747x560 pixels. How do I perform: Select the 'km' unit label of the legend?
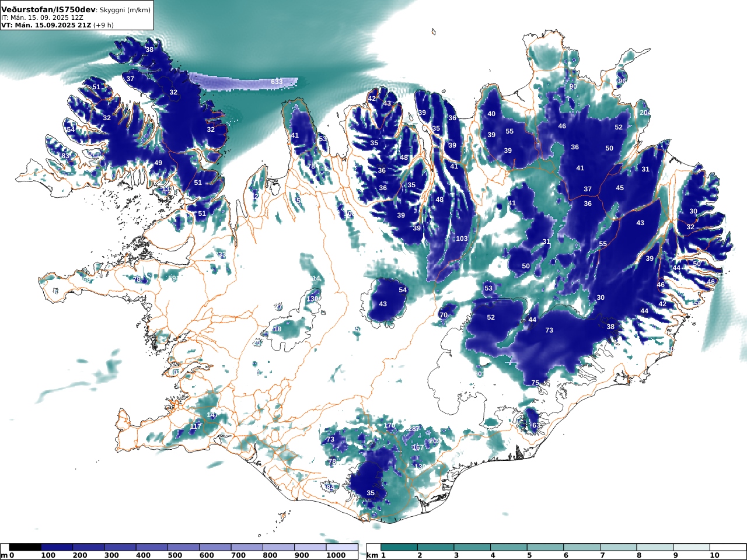(372, 555)
